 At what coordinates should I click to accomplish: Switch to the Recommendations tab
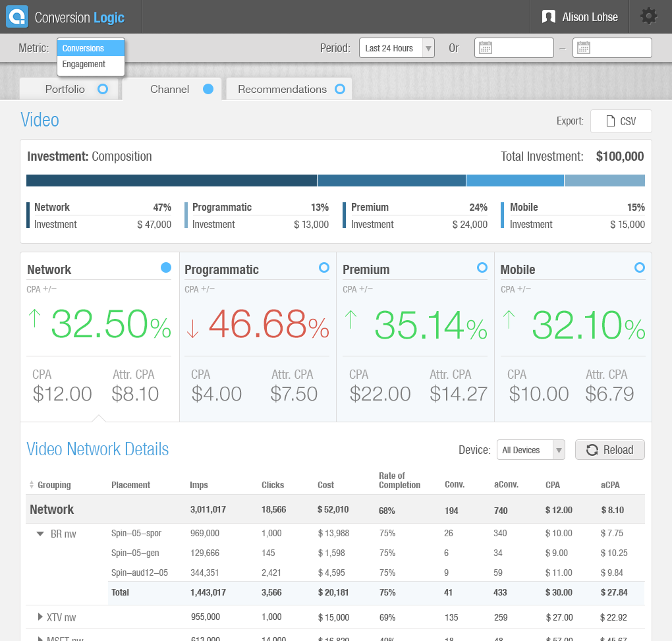pyautogui.click(x=289, y=89)
